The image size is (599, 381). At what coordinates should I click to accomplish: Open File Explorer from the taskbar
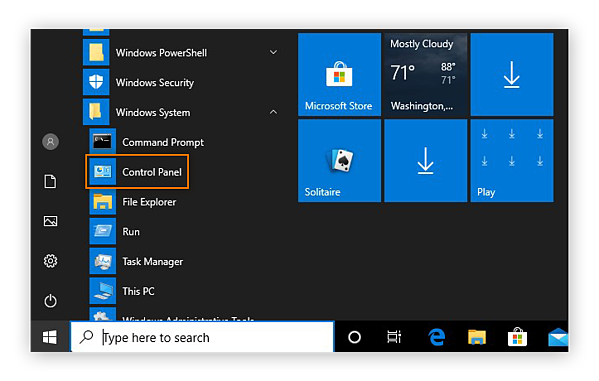(x=477, y=337)
